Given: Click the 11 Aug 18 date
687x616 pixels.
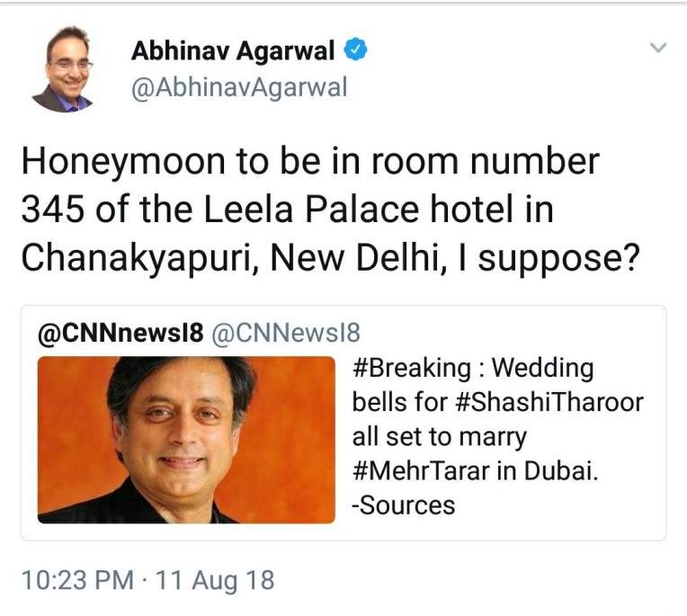Looking at the screenshot, I should (215, 581).
